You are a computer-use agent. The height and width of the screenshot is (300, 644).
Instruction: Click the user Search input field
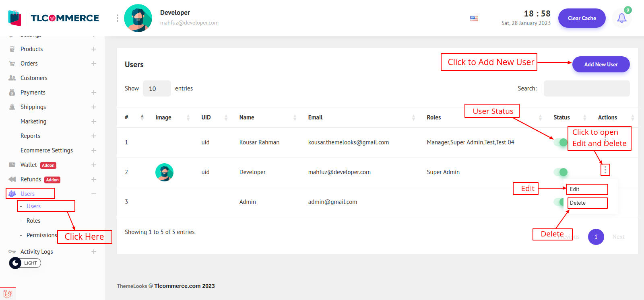coord(586,88)
